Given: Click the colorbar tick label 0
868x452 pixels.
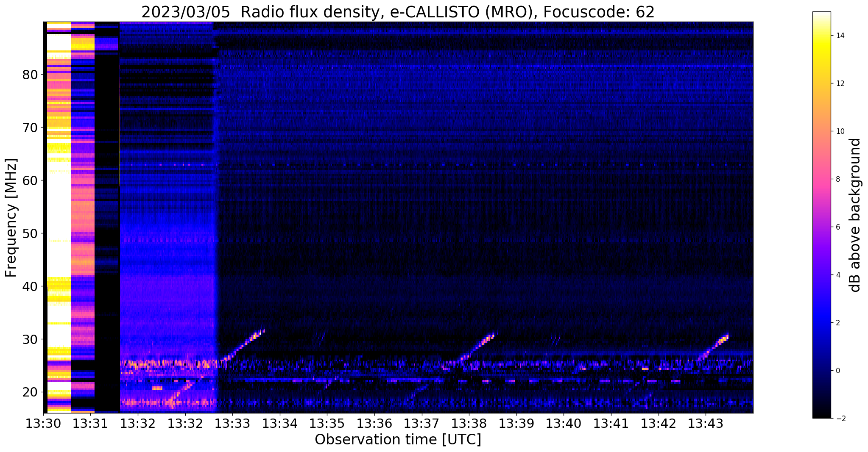Looking at the screenshot, I should [837, 371].
